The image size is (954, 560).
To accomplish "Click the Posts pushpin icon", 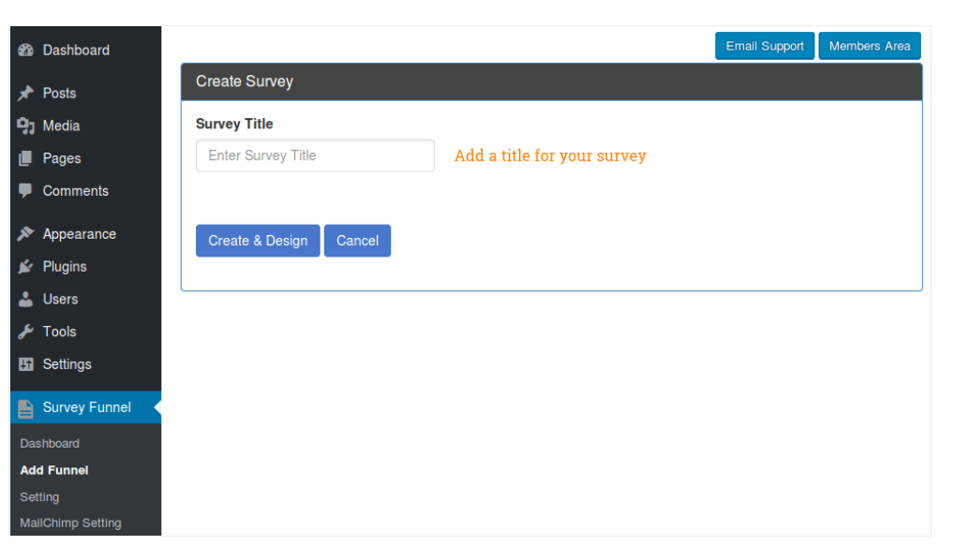I will 25,93.
